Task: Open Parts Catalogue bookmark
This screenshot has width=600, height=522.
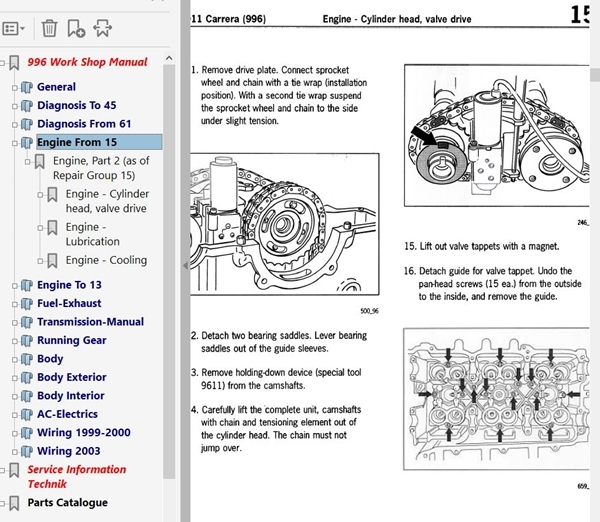Action: coord(67,502)
